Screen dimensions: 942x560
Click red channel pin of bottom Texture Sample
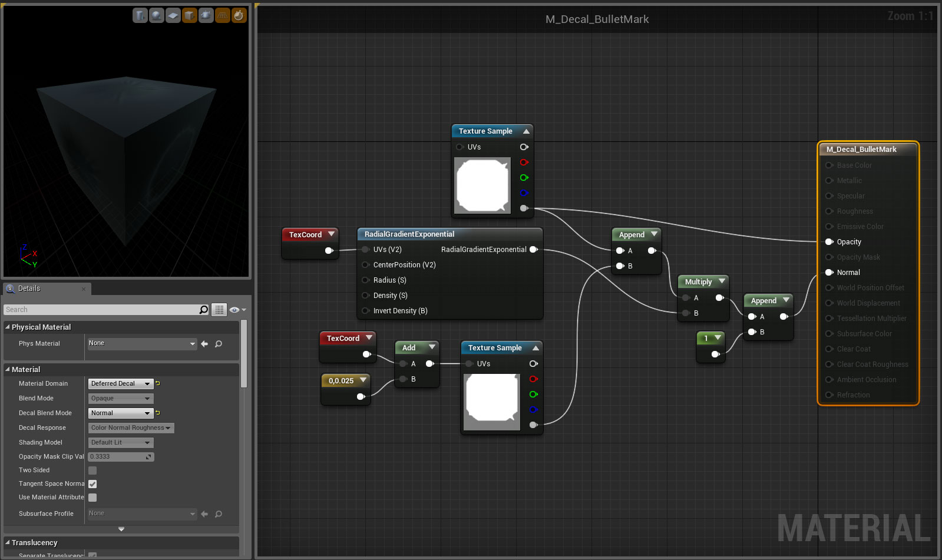tap(533, 379)
